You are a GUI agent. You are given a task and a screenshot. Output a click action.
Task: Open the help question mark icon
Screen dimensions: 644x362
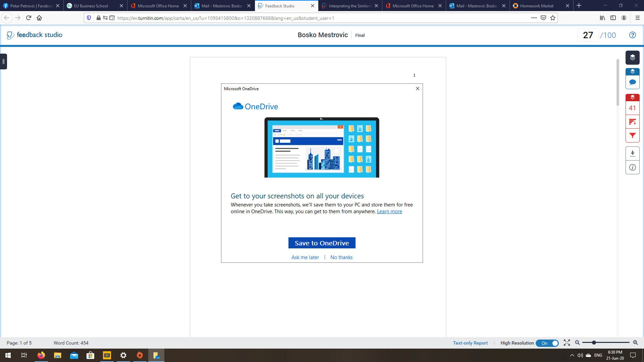click(632, 35)
